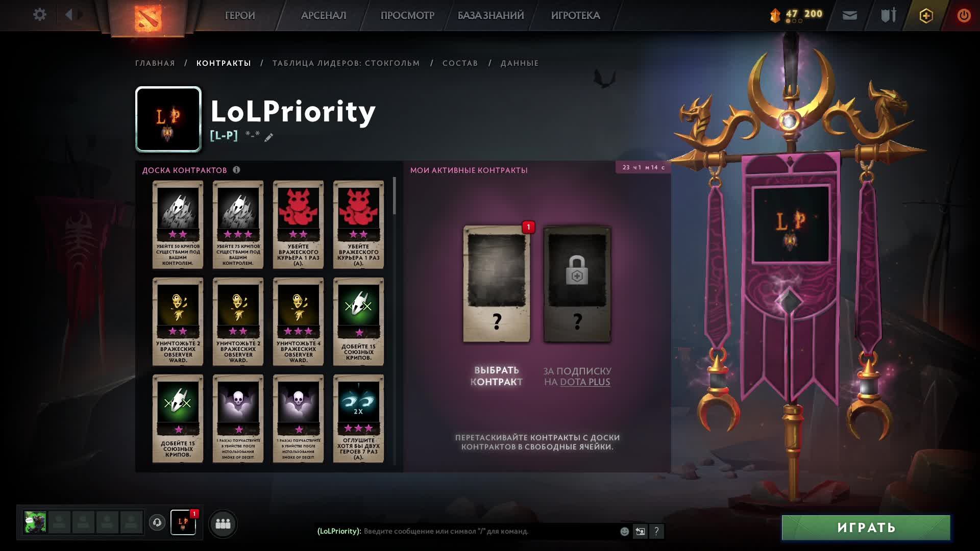
Task: Select the empty ВЫБРАТЬ КОНТРАКТ slot
Action: pyautogui.click(x=496, y=284)
